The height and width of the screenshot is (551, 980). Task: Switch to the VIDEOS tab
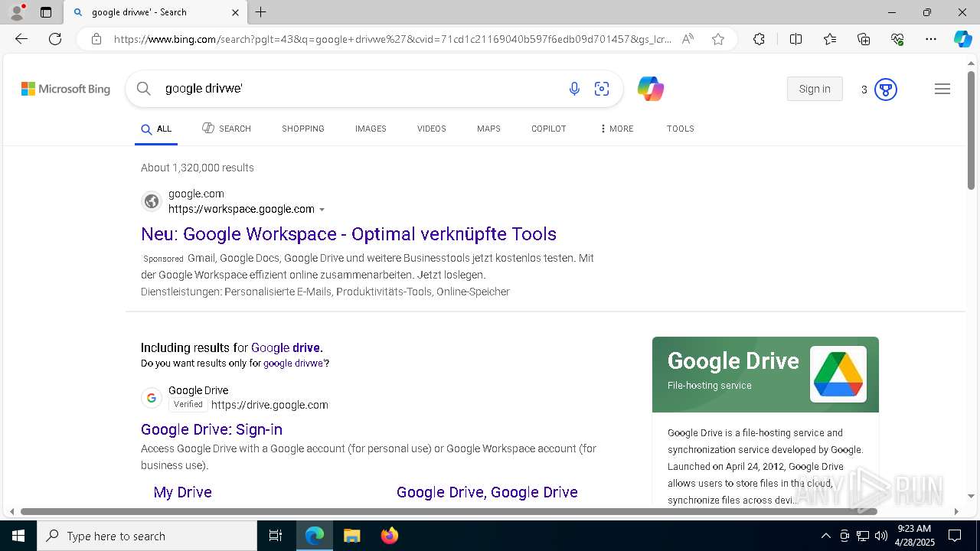pos(432,129)
